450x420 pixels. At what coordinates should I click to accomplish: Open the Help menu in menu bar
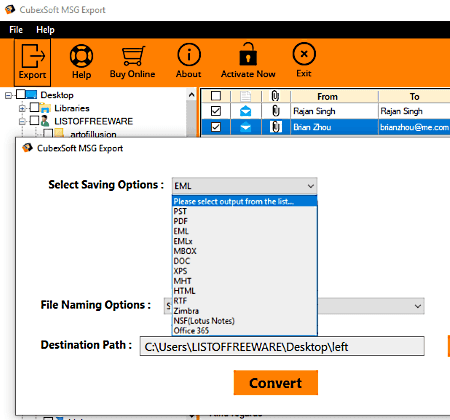(45, 30)
